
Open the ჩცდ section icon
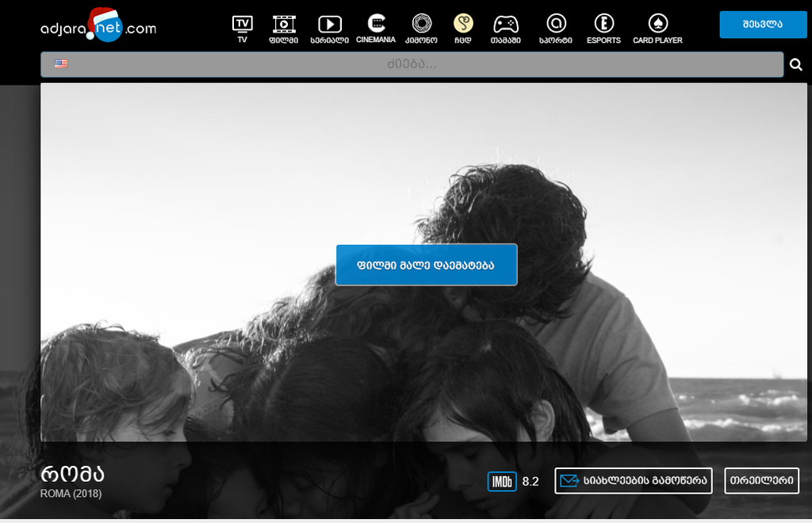click(463, 29)
